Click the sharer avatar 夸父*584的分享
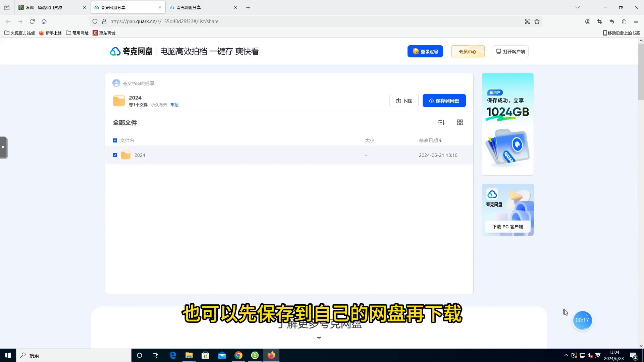644x362 pixels. 116,83
